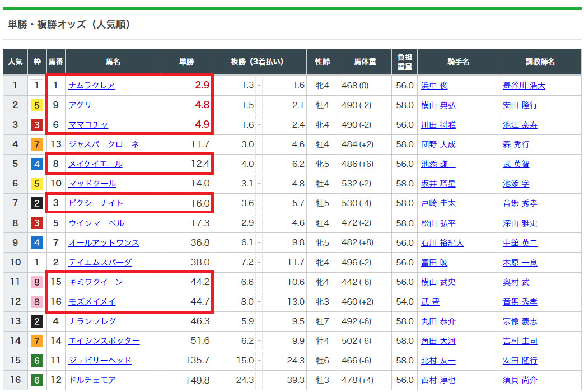Open horse link ナランフレグ
This screenshot has width=584, height=392.
[92, 321]
